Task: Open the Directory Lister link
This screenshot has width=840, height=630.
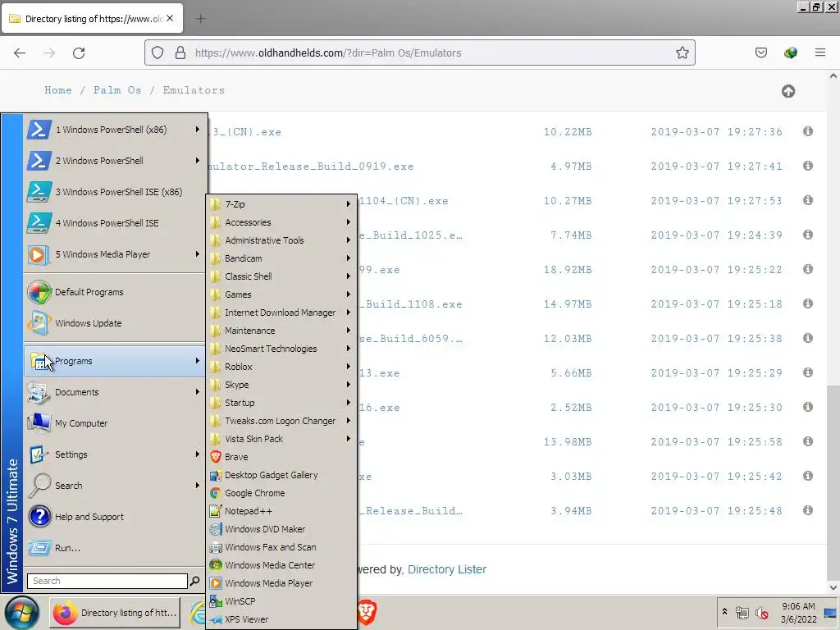Action: [447, 569]
